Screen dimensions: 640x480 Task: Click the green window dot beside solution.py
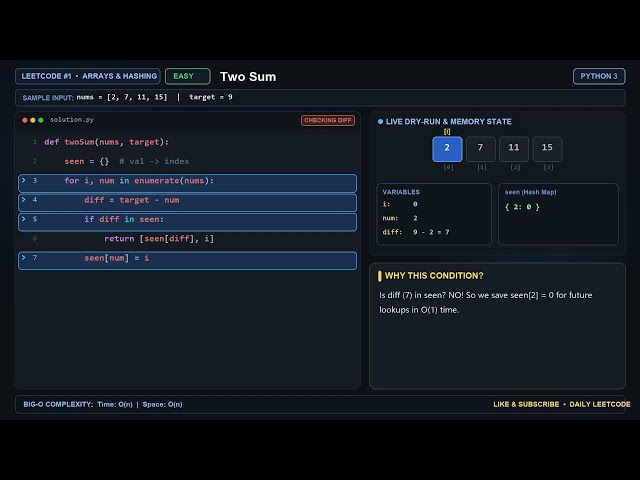(x=41, y=120)
